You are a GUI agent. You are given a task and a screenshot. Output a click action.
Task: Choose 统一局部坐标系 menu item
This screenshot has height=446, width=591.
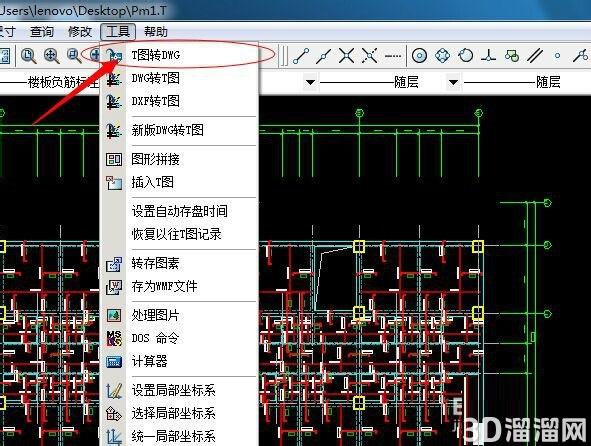(x=179, y=437)
